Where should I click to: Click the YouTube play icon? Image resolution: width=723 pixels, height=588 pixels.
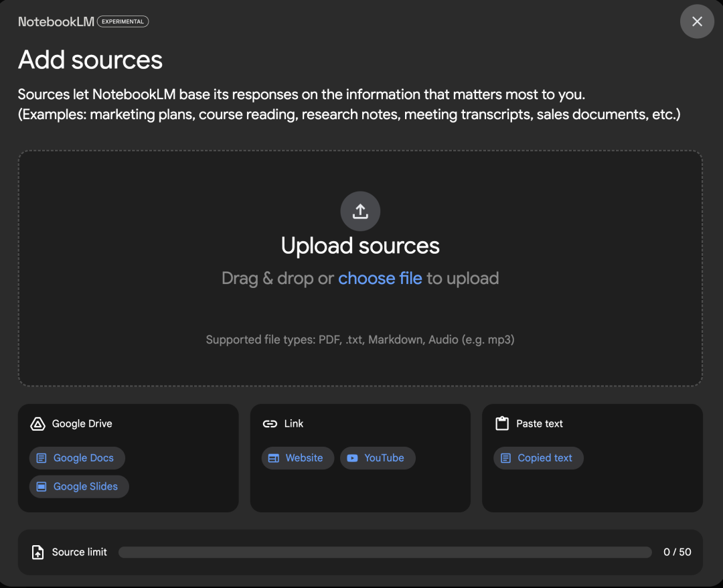[352, 458]
